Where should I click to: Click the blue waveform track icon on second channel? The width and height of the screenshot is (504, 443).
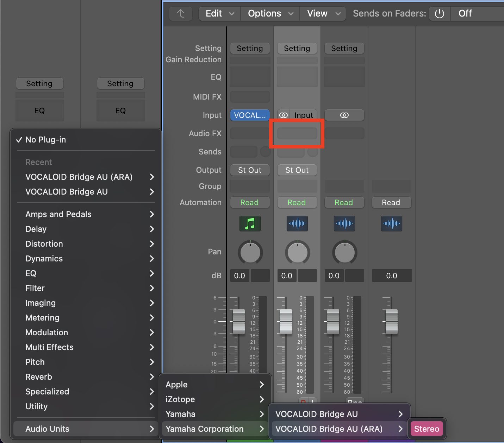coord(297,223)
